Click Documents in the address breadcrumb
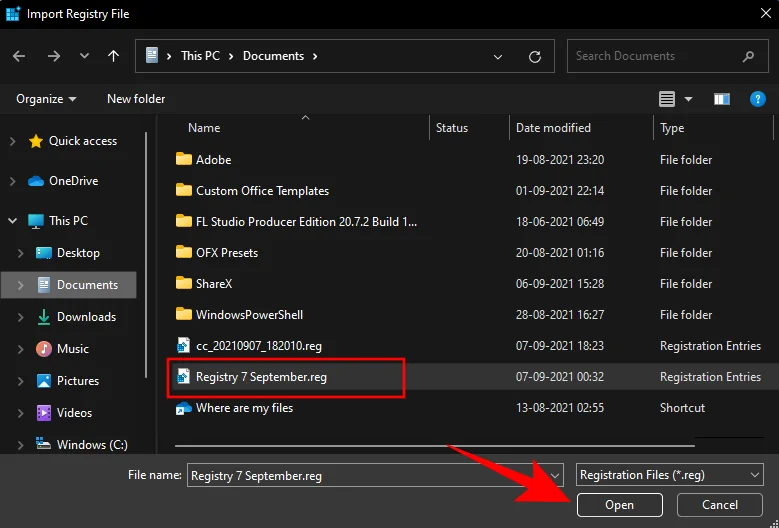 (x=273, y=56)
